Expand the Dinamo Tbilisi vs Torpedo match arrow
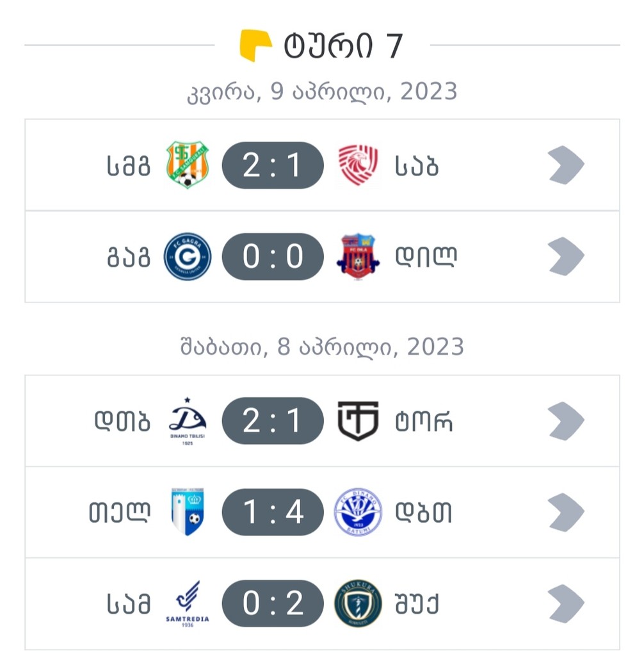This screenshot has height=656, width=644. tap(566, 421)
